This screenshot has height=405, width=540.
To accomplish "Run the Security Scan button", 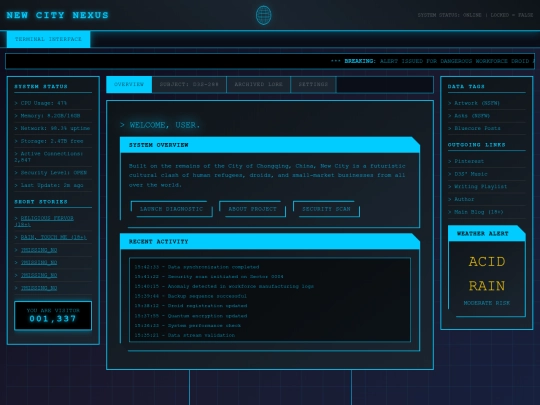I will point(326,209).
